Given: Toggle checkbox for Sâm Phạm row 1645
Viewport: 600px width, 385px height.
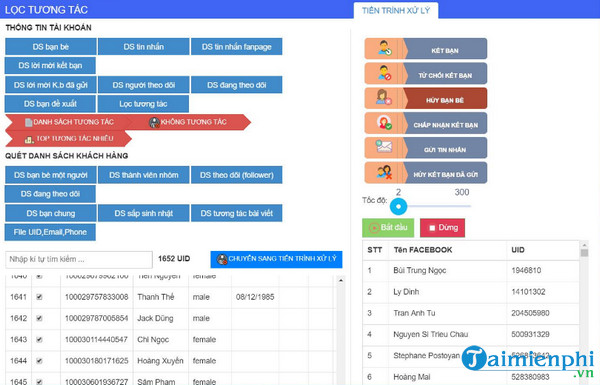Looking at the screenshot, I should 39,382.
